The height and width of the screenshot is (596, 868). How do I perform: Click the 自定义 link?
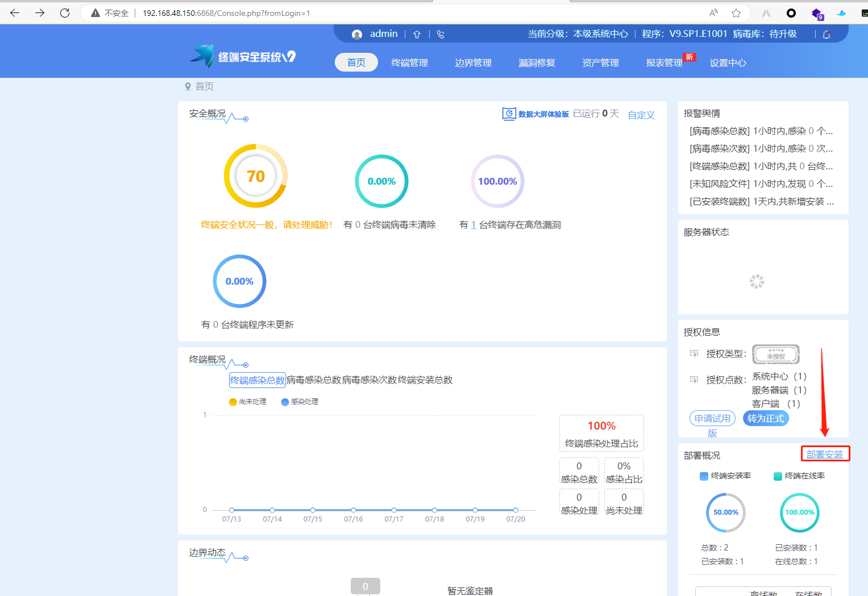tap(641, 115)
